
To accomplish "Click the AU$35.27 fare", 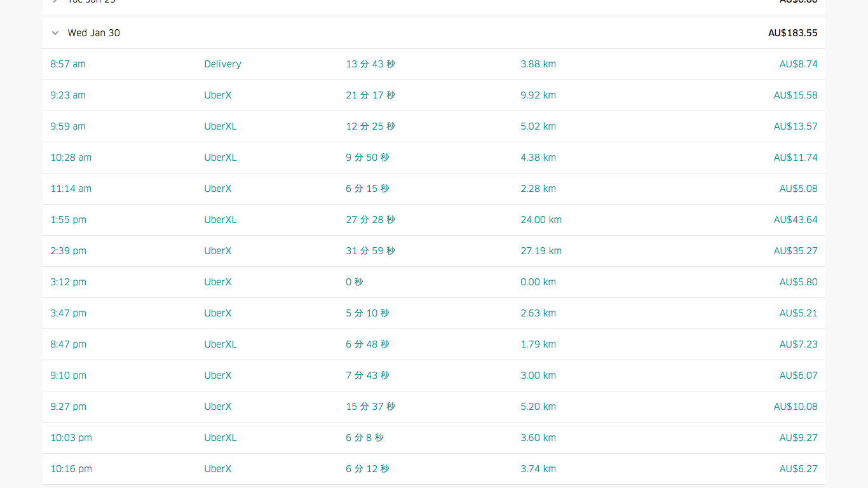I will [796, 251].
